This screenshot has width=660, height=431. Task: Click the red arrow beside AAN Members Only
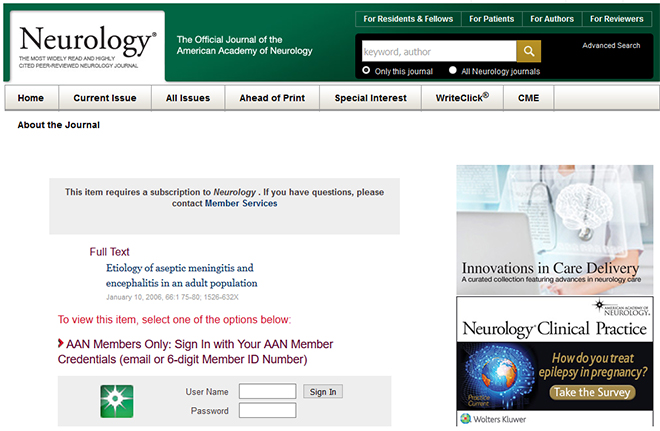(61, 343)
